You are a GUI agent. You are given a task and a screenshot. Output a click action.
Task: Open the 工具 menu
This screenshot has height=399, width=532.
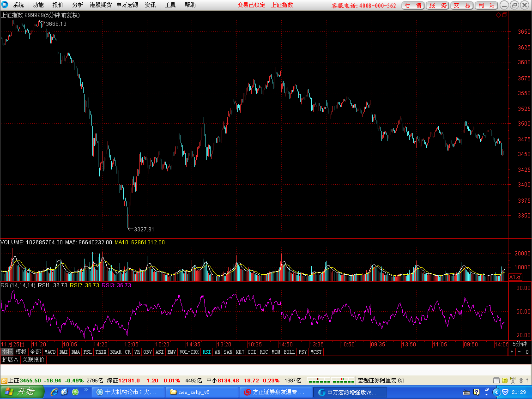170,5
